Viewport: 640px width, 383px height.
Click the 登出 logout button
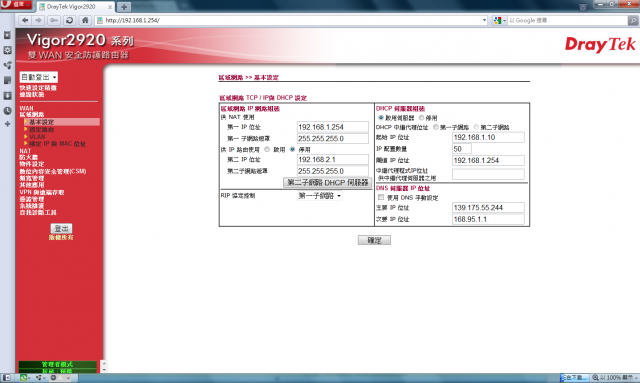[x=61, y=228]
